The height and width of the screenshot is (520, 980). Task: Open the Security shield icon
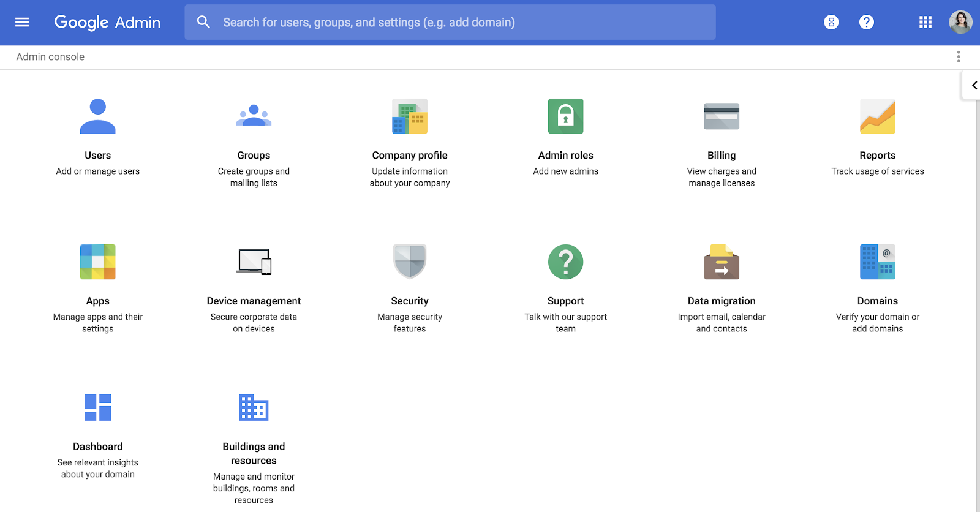(x=410, y=262)
